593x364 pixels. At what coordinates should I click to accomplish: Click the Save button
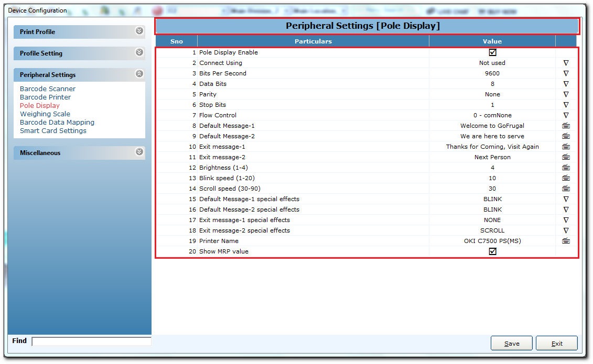click(511, 343)
